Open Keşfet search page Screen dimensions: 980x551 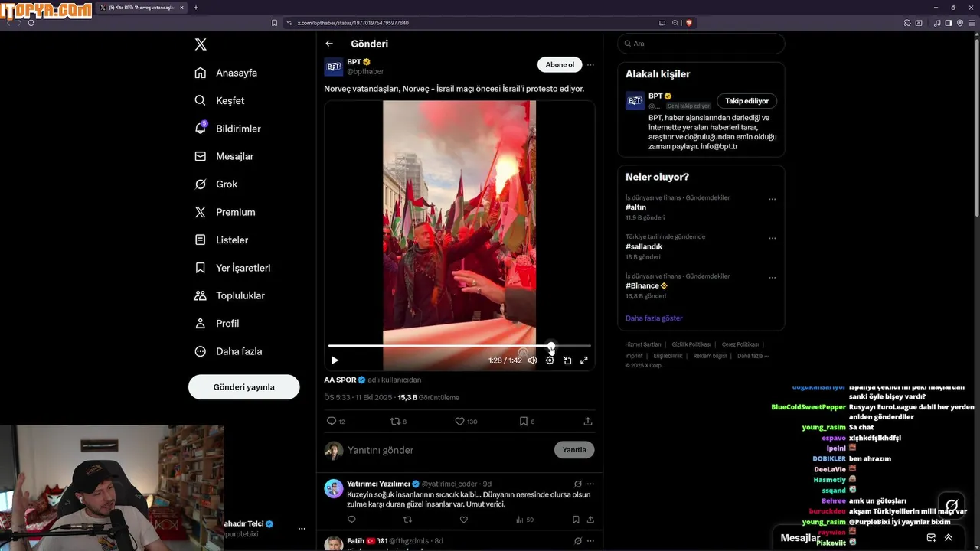(x=220, y=100)
